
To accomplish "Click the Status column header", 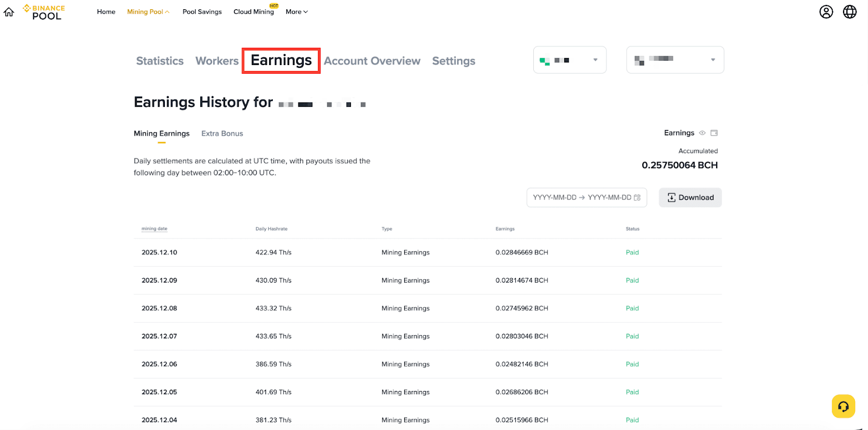I will pyautogui.click(x=633, y=229).
